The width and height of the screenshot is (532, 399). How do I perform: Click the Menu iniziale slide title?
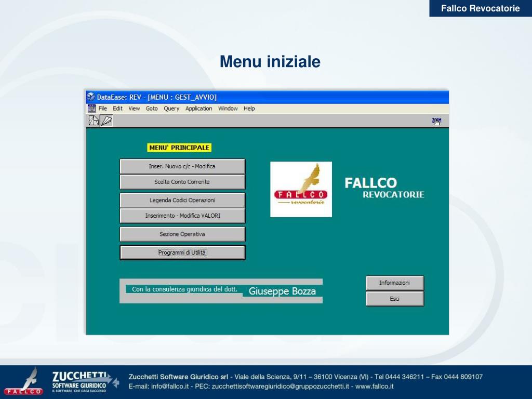coord(270,61)
